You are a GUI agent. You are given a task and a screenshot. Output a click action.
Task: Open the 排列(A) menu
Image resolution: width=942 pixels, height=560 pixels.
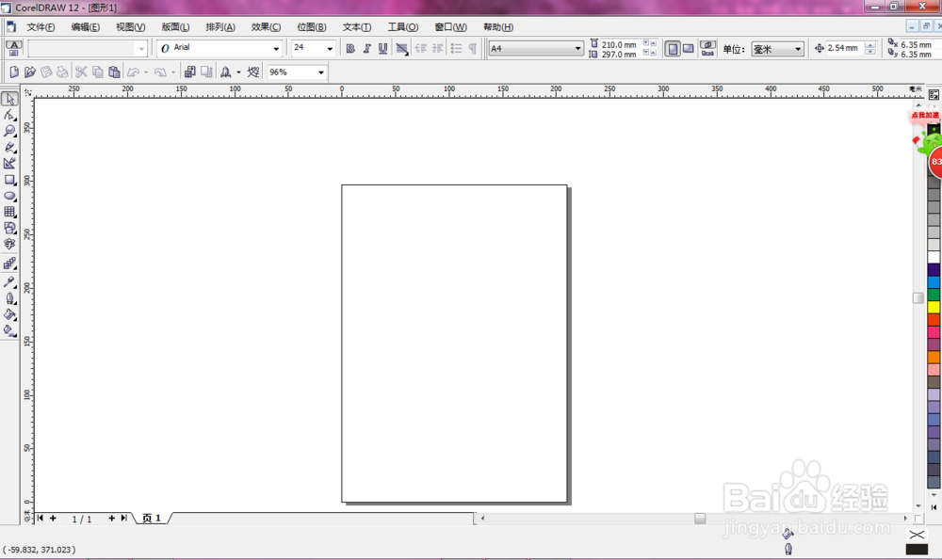coord(220,27)
